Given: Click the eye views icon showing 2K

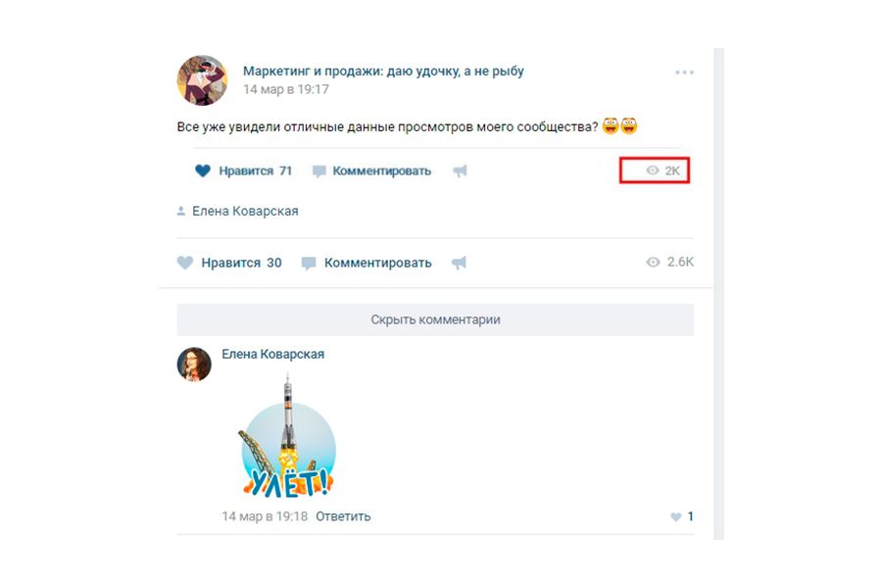Looking at the screenshot, I should pos(653,171).
